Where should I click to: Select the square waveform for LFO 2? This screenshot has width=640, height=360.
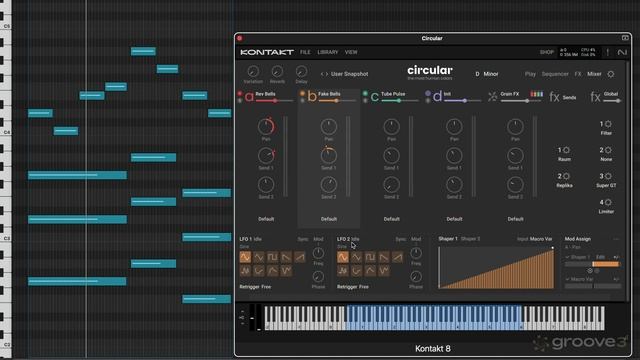pos(370,257)
